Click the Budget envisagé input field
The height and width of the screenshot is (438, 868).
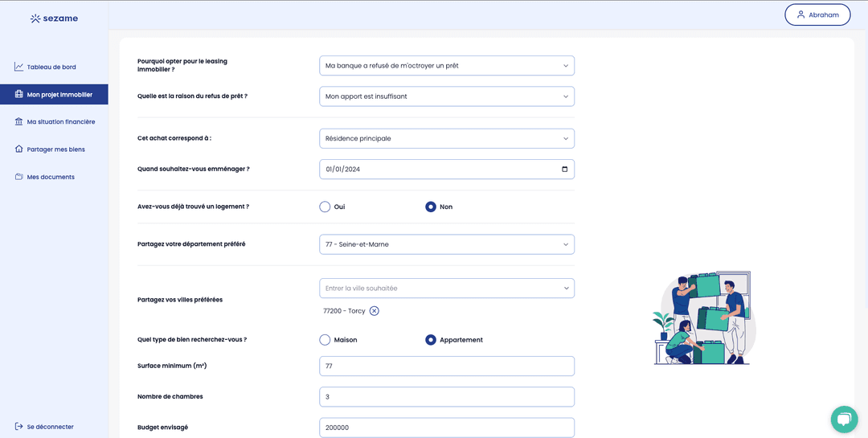[446, 428]
